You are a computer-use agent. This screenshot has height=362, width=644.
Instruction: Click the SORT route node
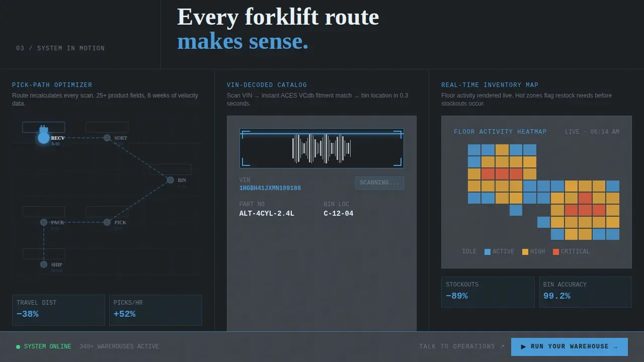[x=107, y=138]
